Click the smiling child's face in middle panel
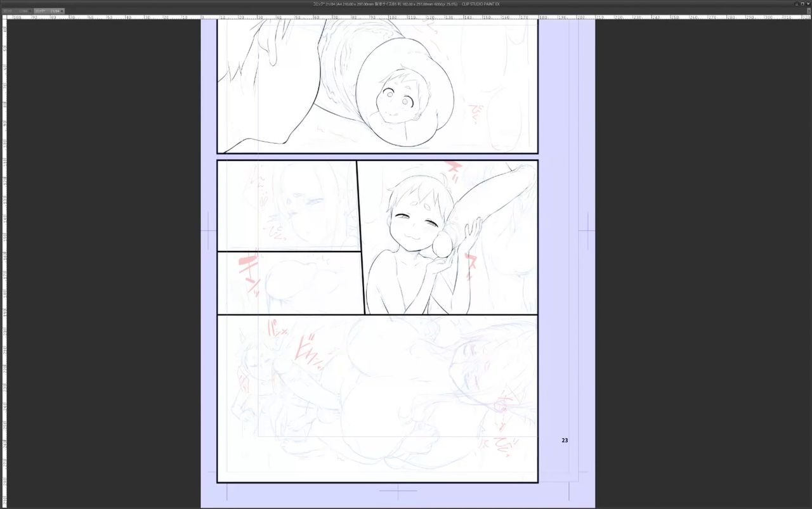 416,223
